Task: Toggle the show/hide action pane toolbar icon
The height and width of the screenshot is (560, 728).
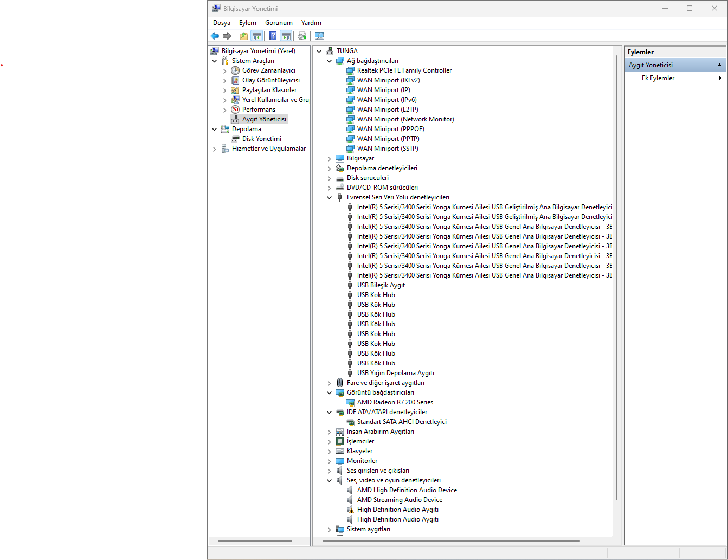Action: [286, 36]
